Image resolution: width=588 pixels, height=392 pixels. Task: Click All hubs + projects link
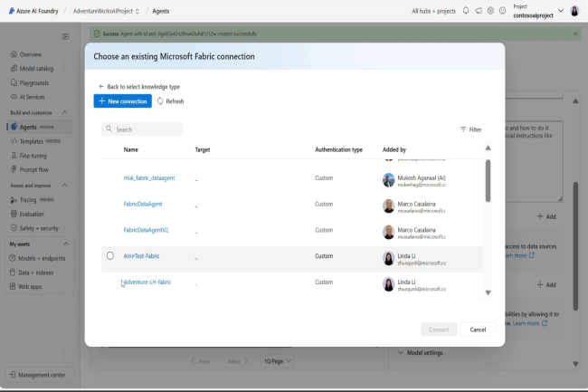[433, 11]
